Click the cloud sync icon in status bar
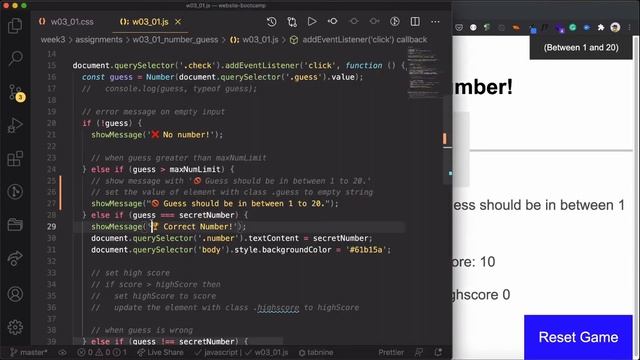This screenshot has width=640, height=360. click(x=62, y=352)
